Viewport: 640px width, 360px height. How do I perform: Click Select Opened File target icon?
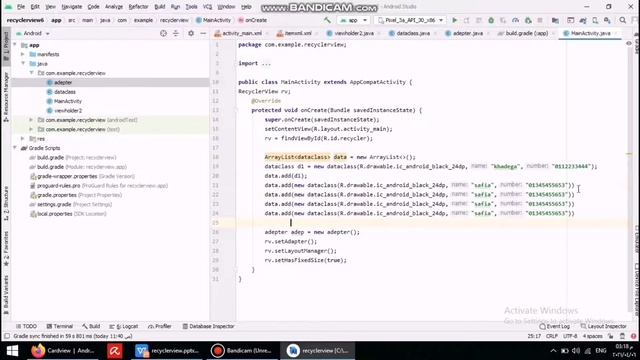(163, 33)
